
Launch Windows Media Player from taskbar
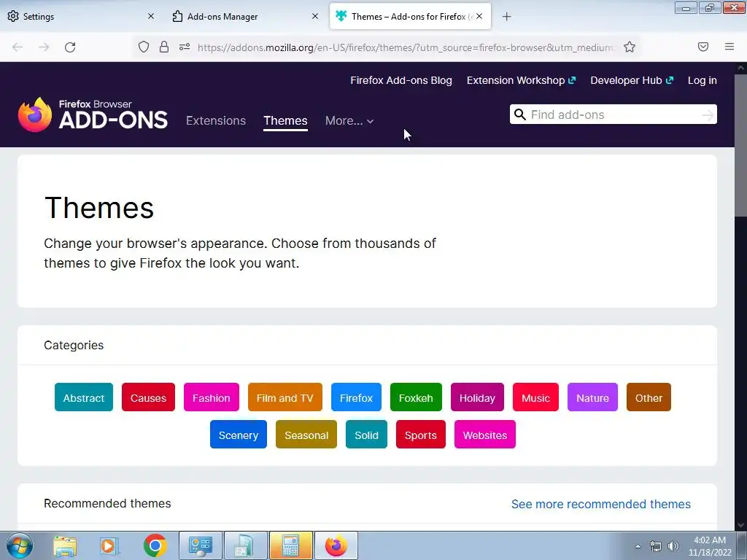tap(108, 545)
